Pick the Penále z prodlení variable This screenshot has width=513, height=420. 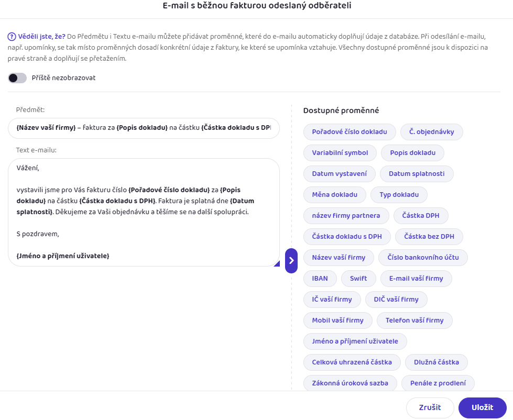pos(438,383)
